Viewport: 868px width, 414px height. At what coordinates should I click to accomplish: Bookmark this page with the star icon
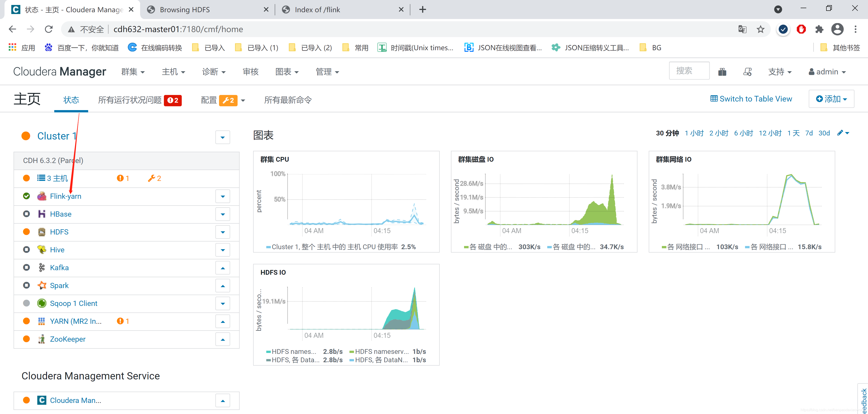tap(760, 29)
